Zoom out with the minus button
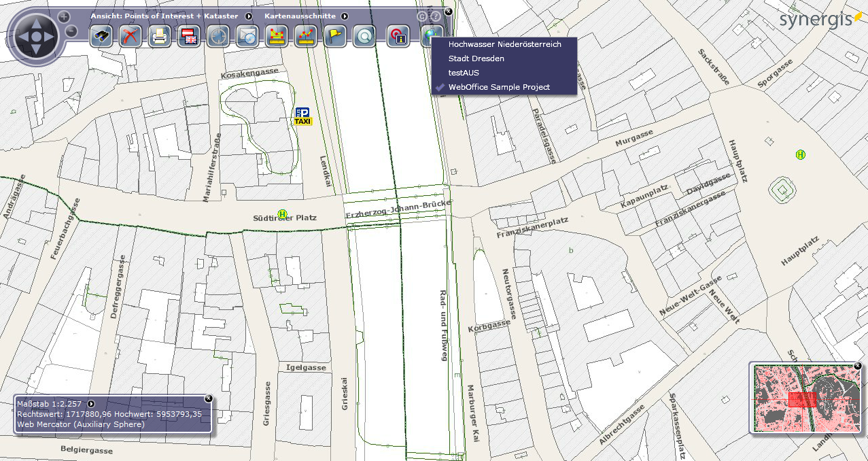The image size is (868, 461). point(71,31)
